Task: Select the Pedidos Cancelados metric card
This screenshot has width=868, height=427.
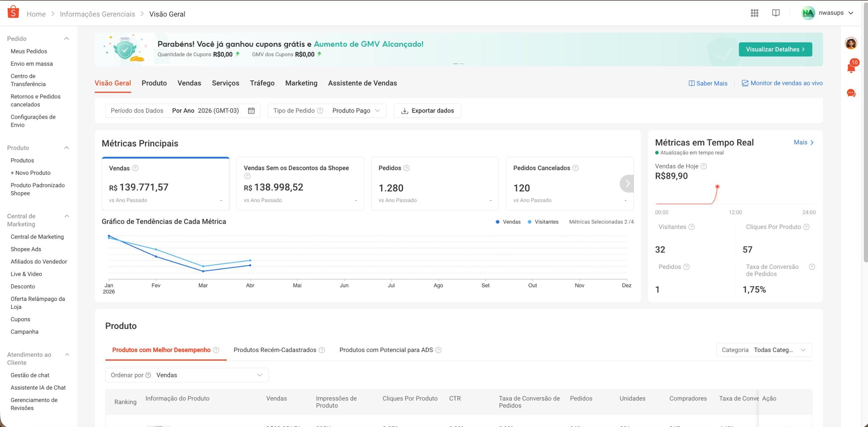Action: pyautogui.click(x=570, y=183)
